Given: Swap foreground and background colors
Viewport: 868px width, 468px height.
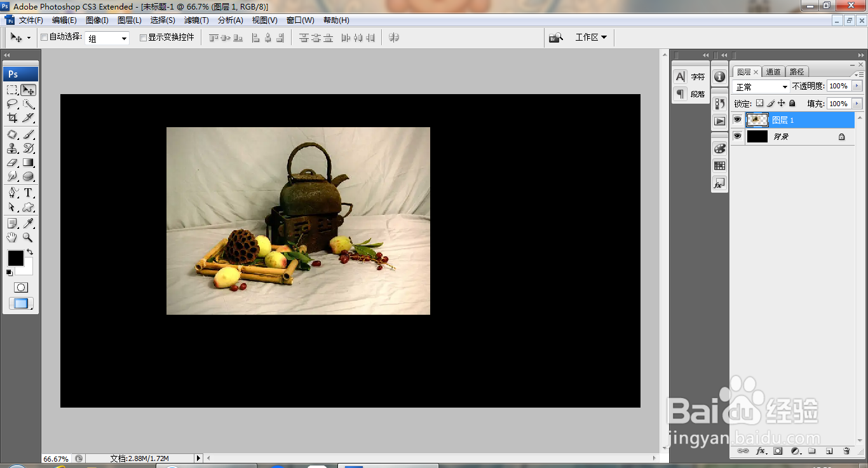Looking at the screenshot, I should [x=30, y=252].
